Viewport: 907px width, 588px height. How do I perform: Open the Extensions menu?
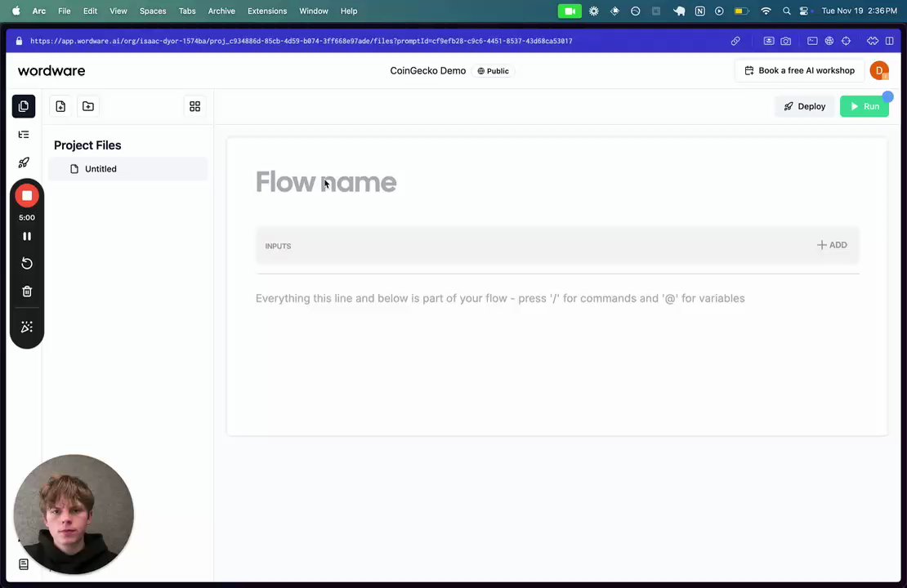(267, 11)
